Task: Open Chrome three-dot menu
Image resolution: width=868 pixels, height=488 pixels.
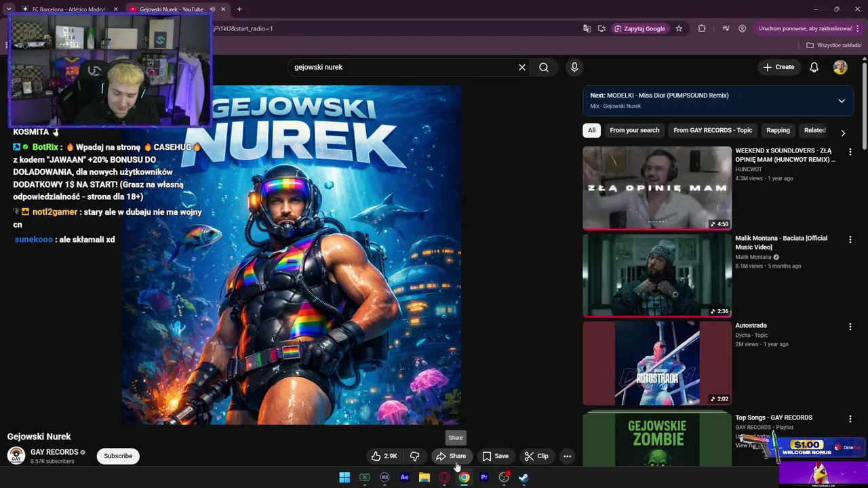Action: (x=858, y=28)
